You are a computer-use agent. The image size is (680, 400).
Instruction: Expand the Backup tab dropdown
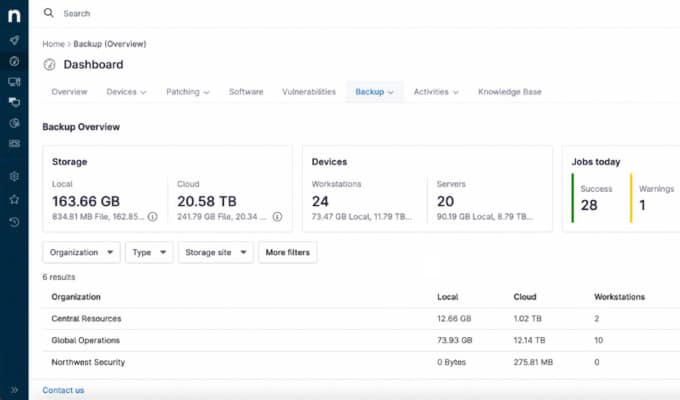click(x=374, y=92)
